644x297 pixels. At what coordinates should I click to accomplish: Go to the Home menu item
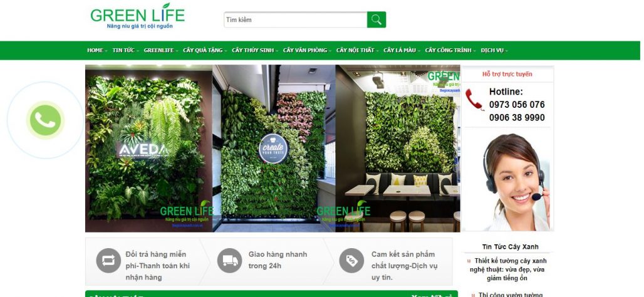(97, 51)
